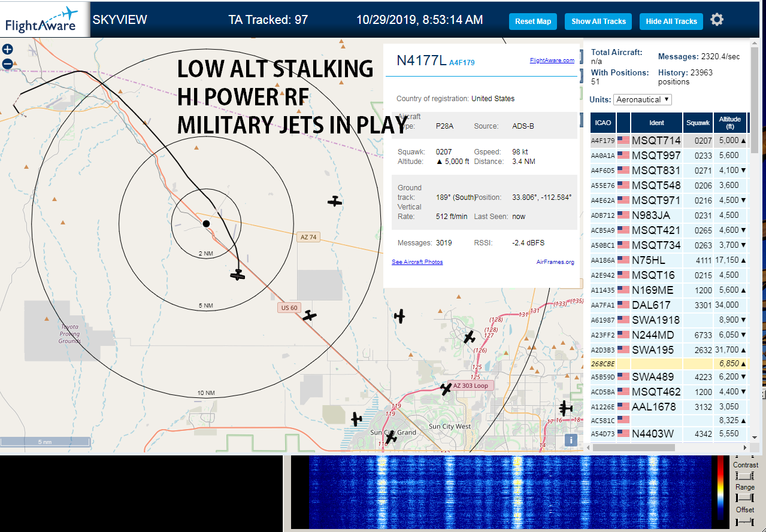Open the settings gear icon

pyautogui.click(x=717, y=20)
